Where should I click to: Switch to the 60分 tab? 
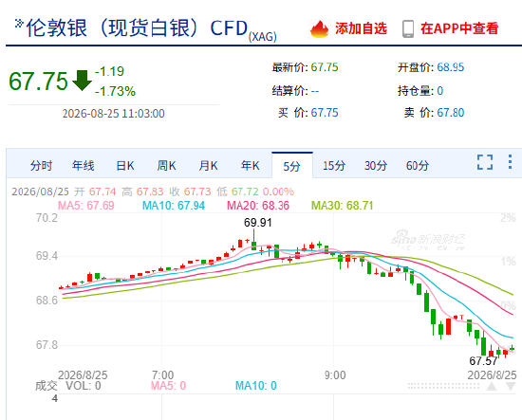click(418, 165)
